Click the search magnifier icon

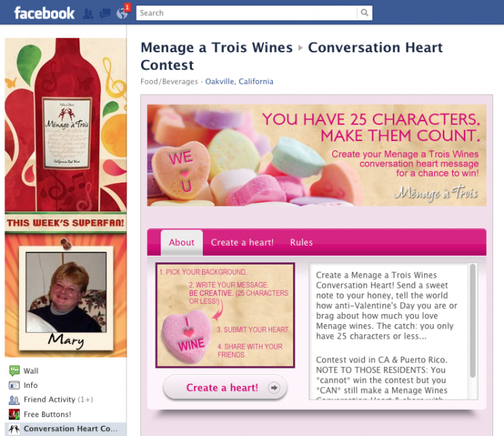tap(364, 13)
